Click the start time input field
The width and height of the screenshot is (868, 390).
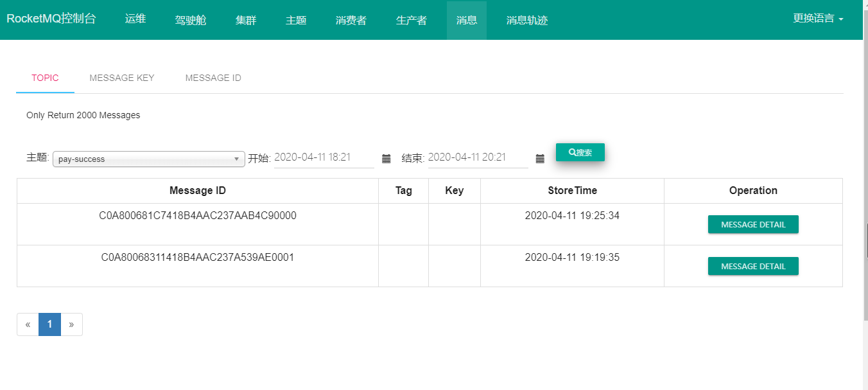324,157
